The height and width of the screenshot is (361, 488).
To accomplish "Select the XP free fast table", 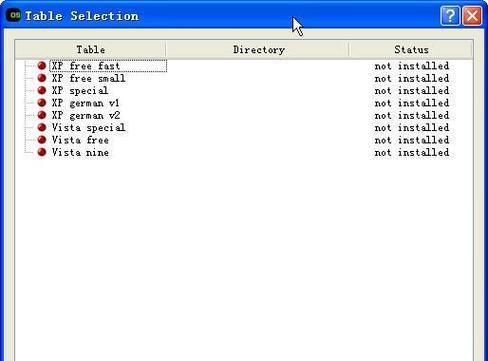I will (85, 66).
